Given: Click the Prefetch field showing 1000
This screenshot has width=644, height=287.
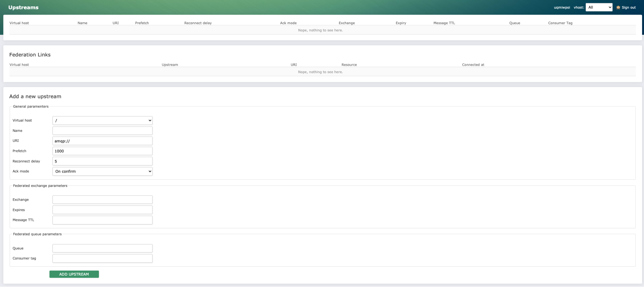Looking at the screenshot, I should click(102, 151).
